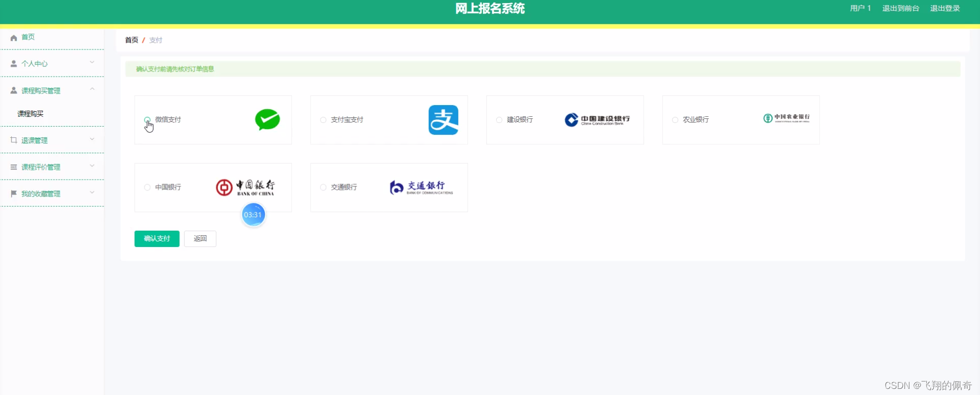Click the Bank of China logo
Viewport: 980px width, 395px height.
(x=246, y=187)
